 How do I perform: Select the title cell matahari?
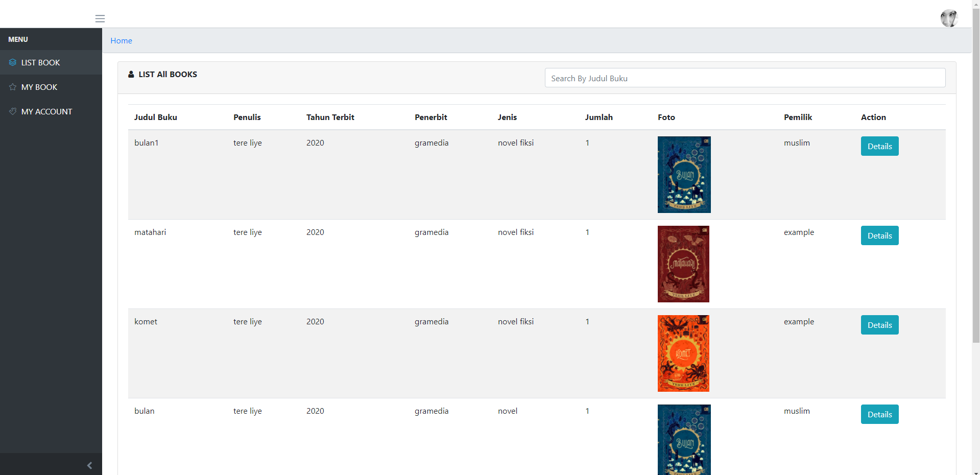point(150,232)
